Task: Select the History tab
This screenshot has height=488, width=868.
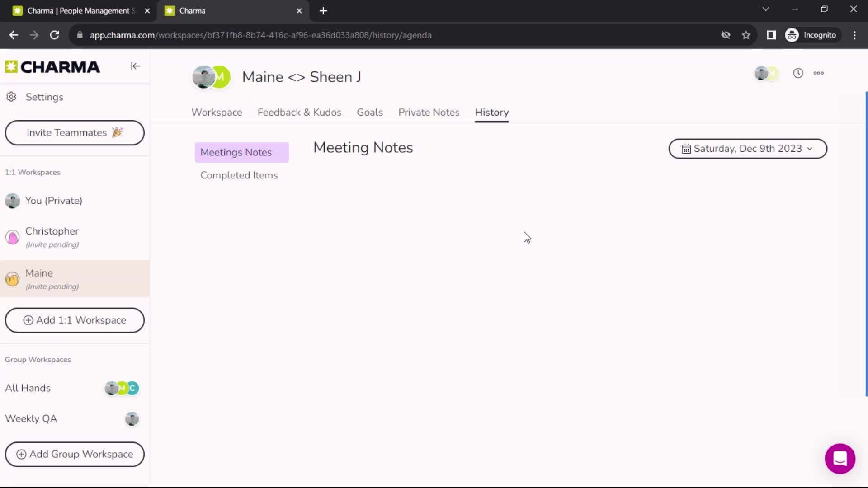Action: click(491, 113)
